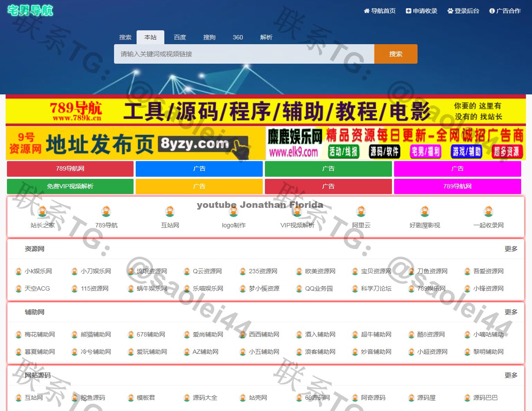
Task: Open the 申请收录 link
Action: pyautogui.click(x=421, y=11)
